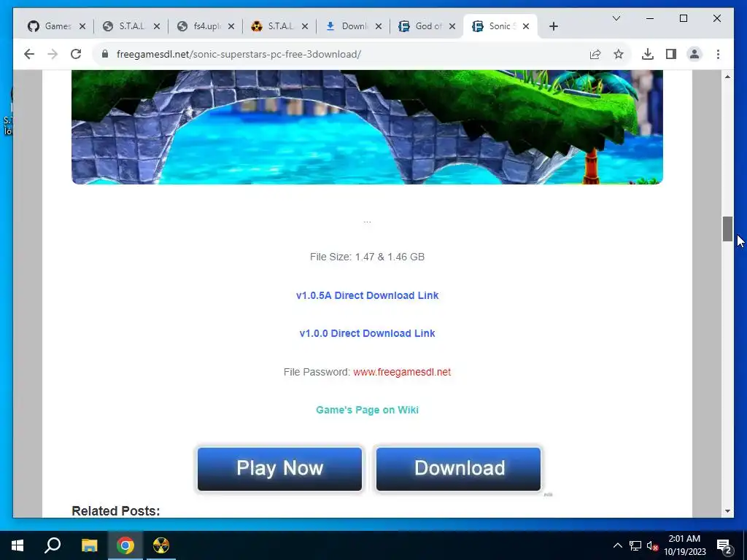The image size is (747, 560).
Task: Click the www.freegamesdl.net password text
Action: click(402, 372)
